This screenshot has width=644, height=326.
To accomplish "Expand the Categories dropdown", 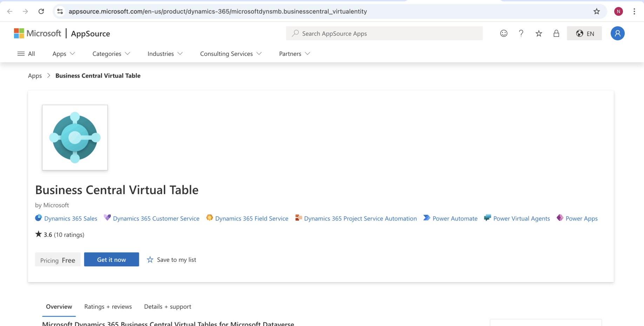I will click(111, 54).
